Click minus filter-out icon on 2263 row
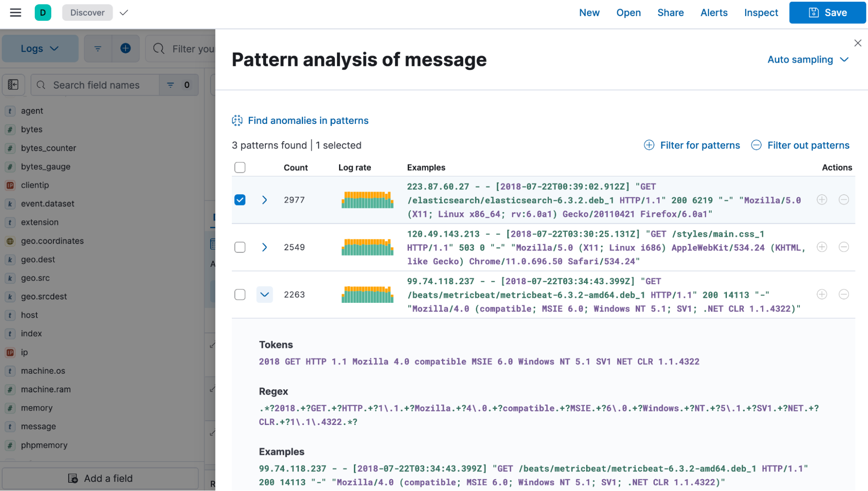Screen dimensions: 868x491 point(844,294)
